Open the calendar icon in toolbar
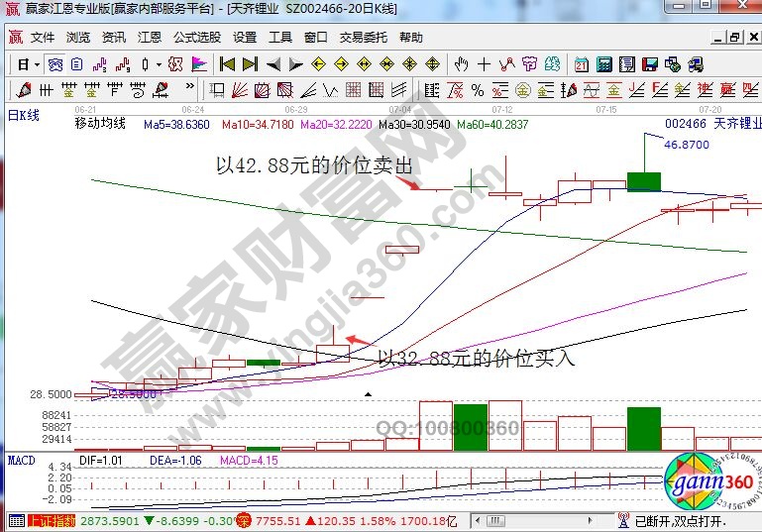Image resolution: width=762 pixels, height=532 pixels. click(581, 64)
